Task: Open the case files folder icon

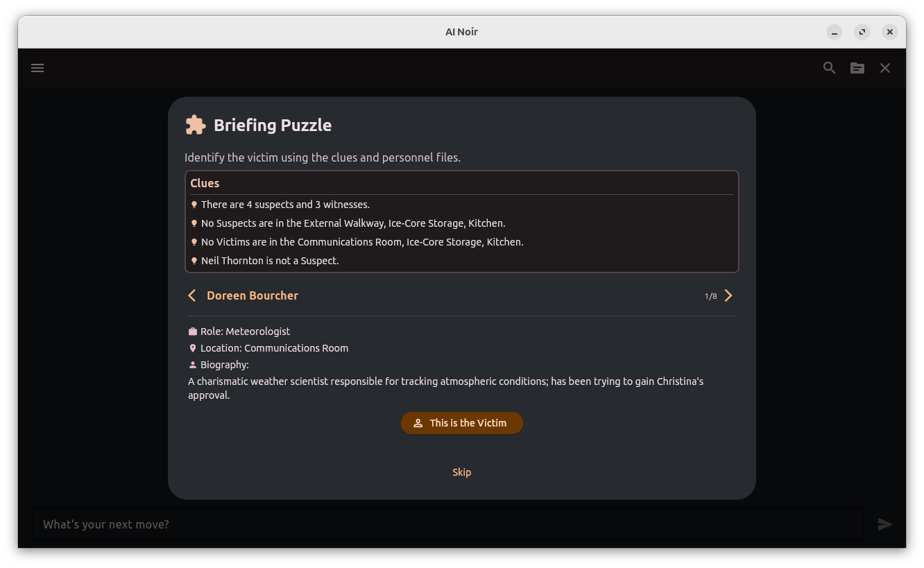Action: click(x=857, y=67)
